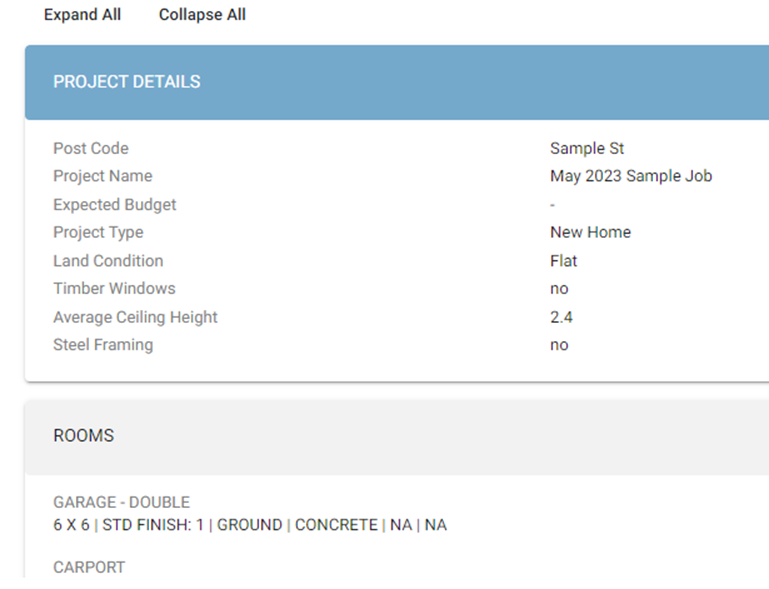Viewport: 769px width, 589px height.
Task: Click the Timber Windows label
Action: pyautogui.click(x=114, y=289)
